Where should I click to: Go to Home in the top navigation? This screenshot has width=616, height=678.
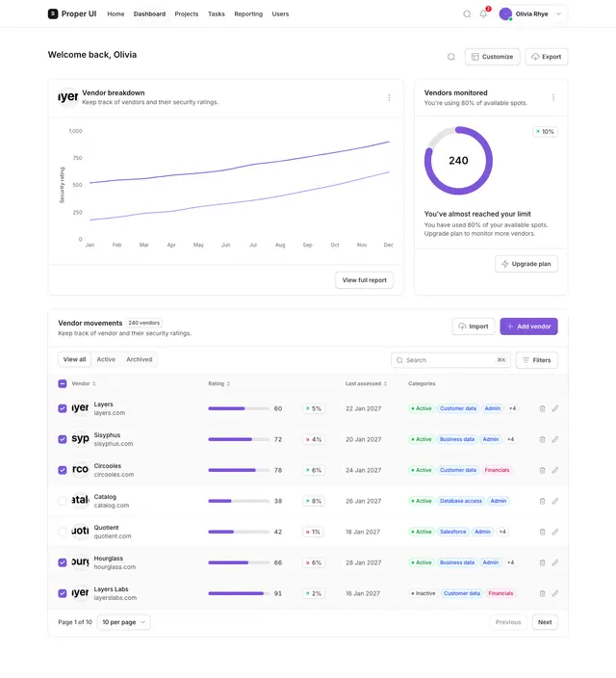tap(115, 13)
